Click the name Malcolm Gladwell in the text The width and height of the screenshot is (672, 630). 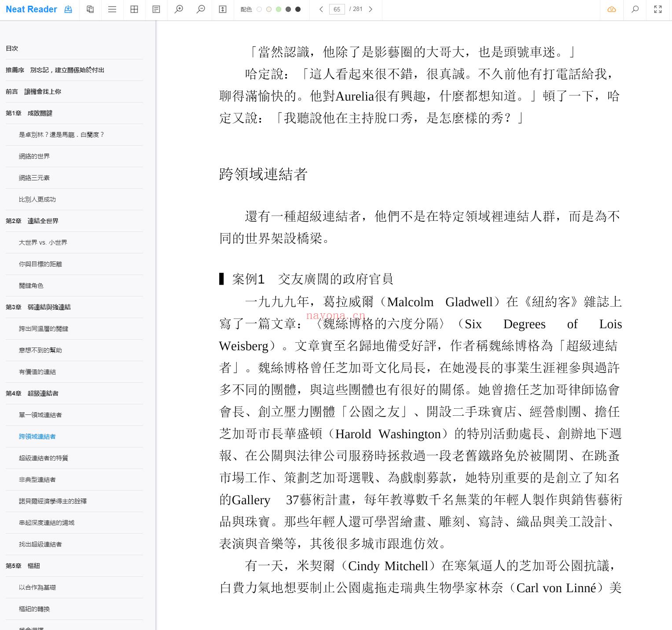pos(440,302)
